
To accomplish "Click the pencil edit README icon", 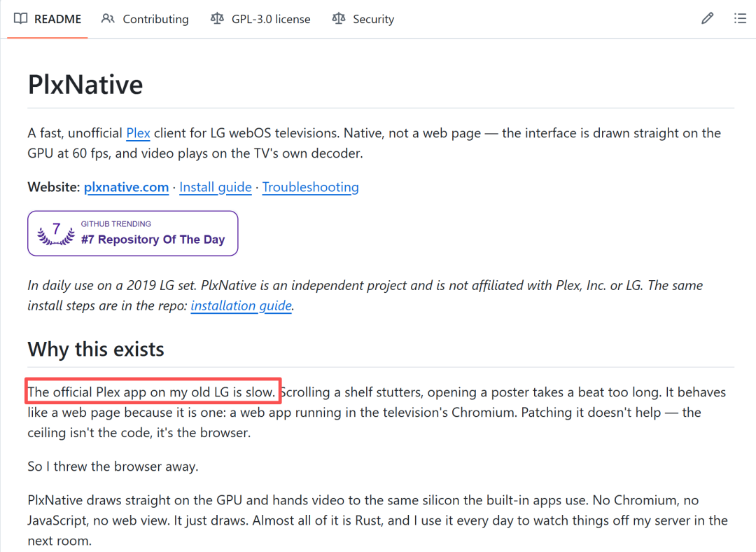I will point(707,19).
